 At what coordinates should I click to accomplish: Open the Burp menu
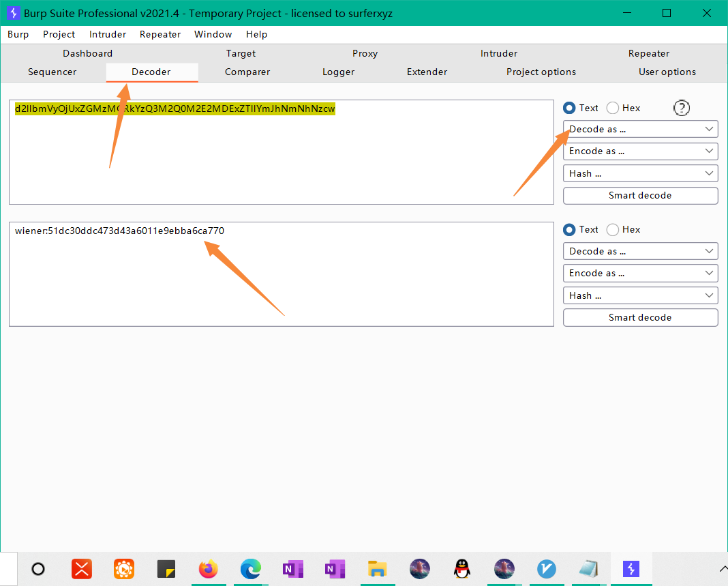point(18,34)
